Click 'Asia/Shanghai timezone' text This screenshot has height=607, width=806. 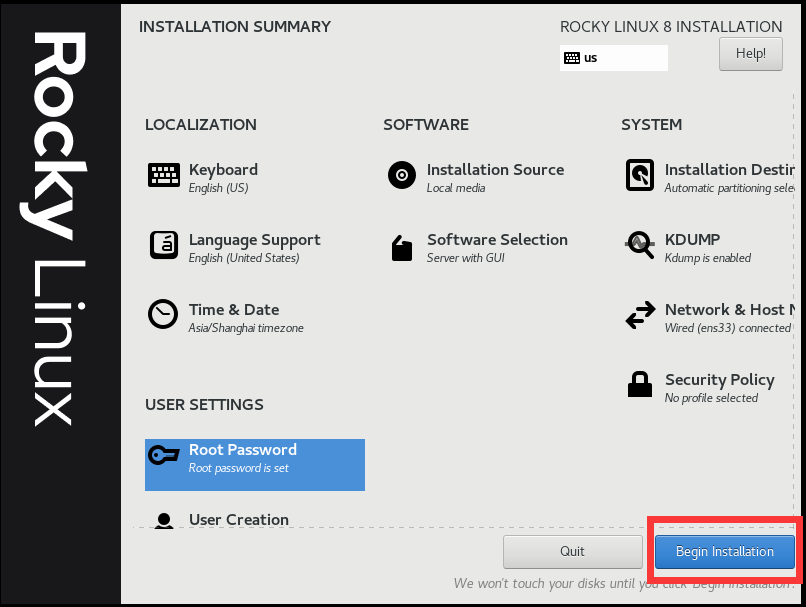point(246,328)
